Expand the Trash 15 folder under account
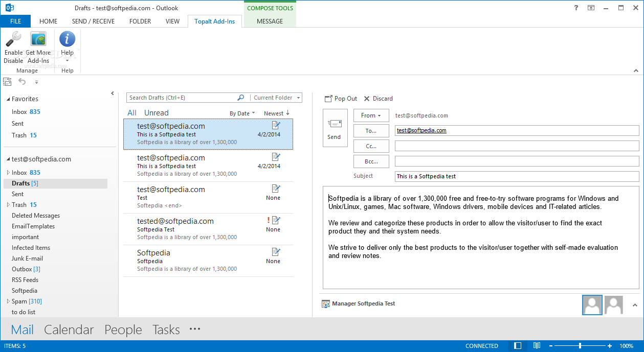Viewport: 644px width, 352px height. click(x=8, y=205)
